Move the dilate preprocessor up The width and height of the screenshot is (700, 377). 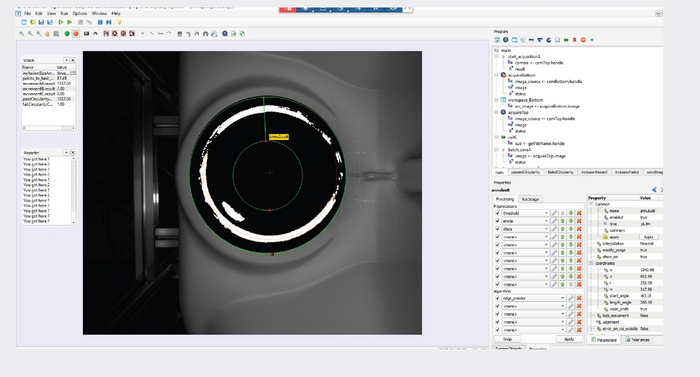(562, 229)
